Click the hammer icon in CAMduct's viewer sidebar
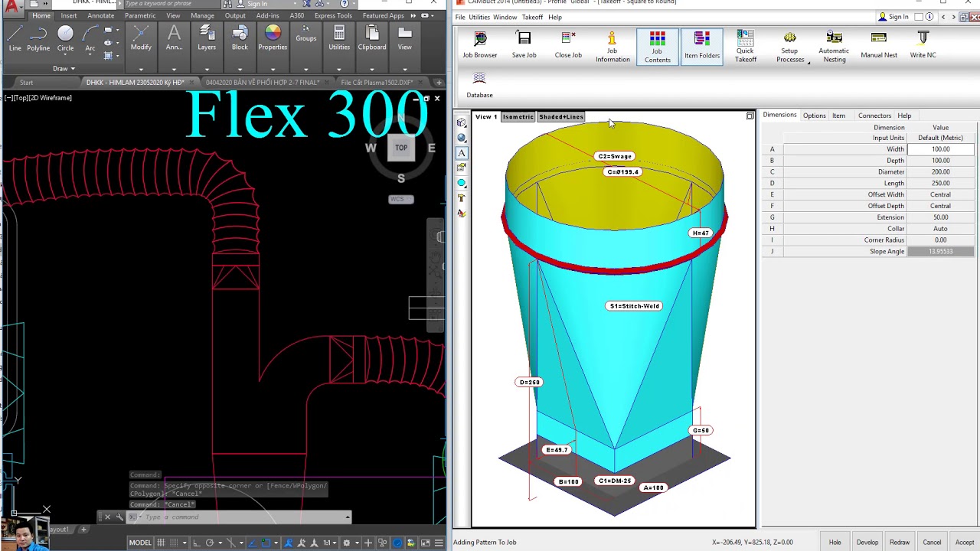This screenshot has width=980, height=551. pos(462,198)
